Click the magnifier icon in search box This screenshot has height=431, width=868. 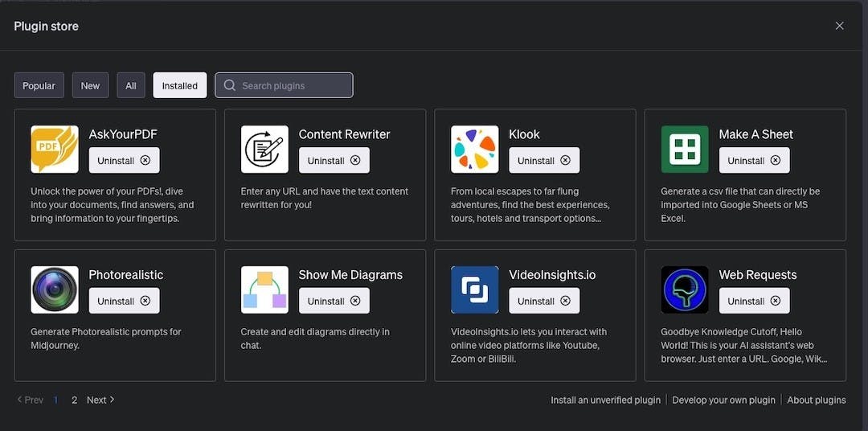pyautogui.click(x=230, y=85)
